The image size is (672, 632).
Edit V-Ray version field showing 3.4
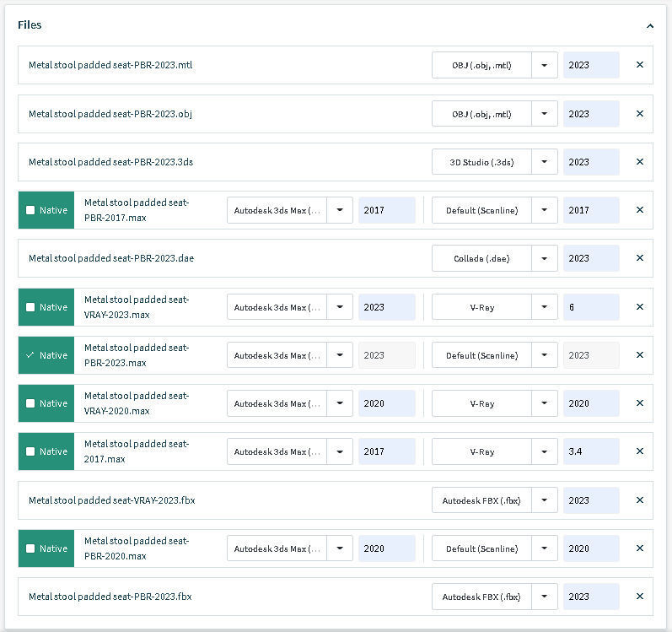tap(590, 451)
